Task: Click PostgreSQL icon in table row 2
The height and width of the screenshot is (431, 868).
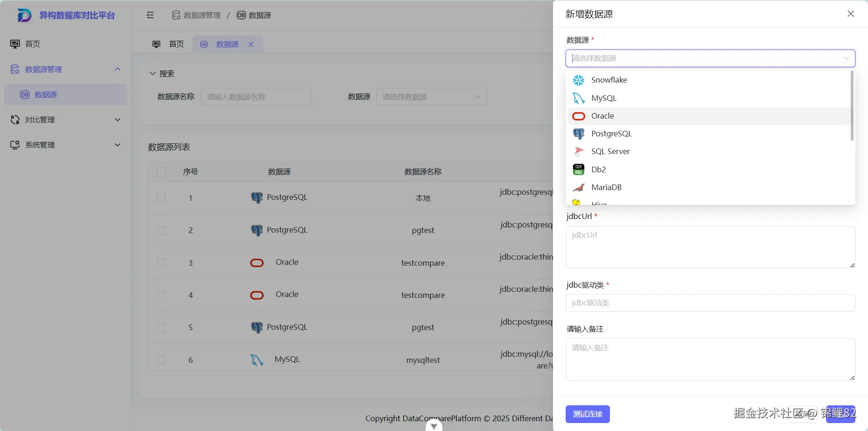Action: tap(257, 230)
